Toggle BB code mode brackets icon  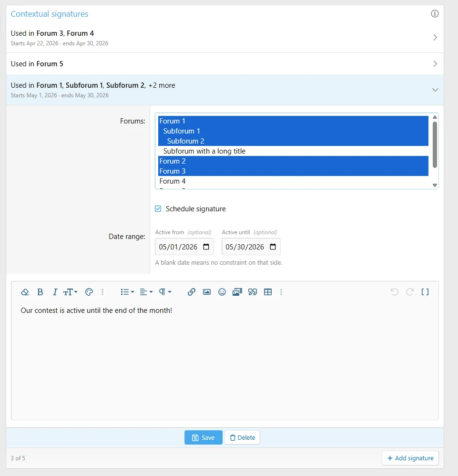tap(425, 292)
